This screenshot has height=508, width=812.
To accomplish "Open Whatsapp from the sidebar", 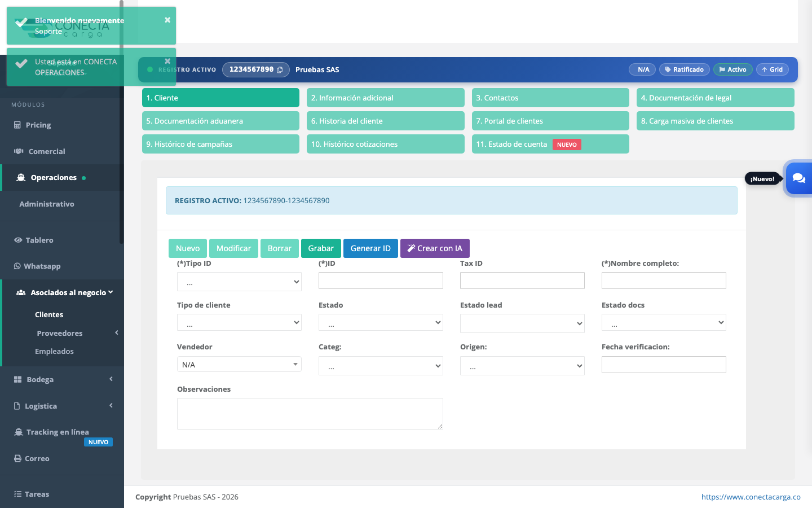I will (62, 266).
